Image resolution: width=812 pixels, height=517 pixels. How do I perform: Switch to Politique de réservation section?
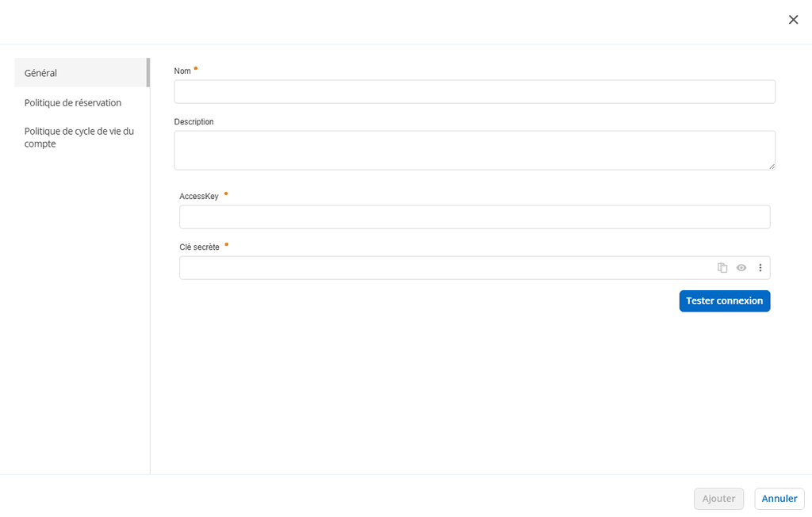point(72,102)
